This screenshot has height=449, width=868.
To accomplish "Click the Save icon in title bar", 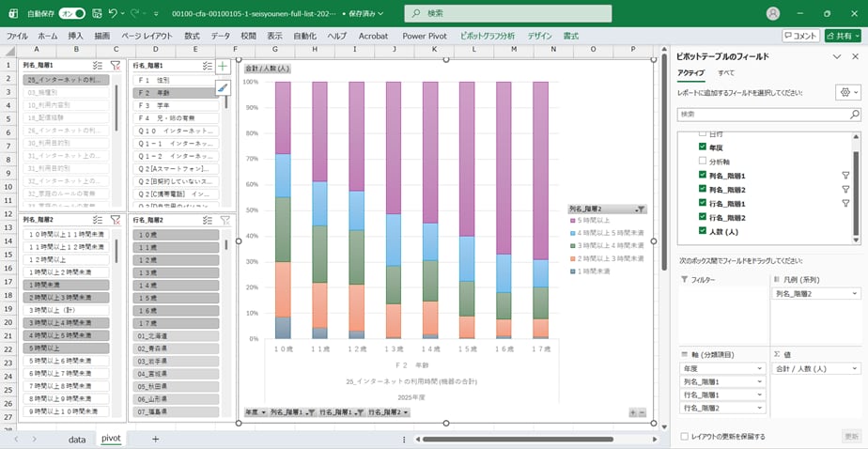I will click(95, 14).
